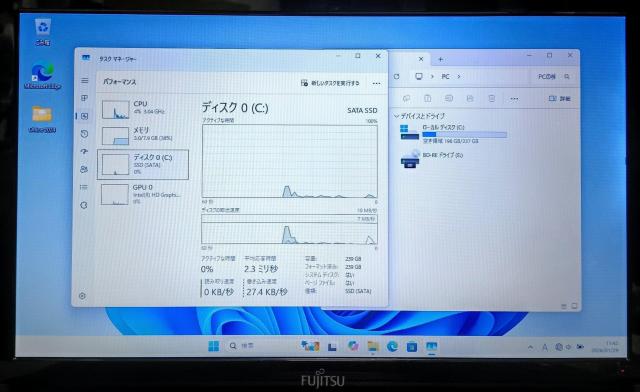This screenshot has width=640, height=392.
Task: Close the File Explorer PC tab
Action: pos(421,59)
